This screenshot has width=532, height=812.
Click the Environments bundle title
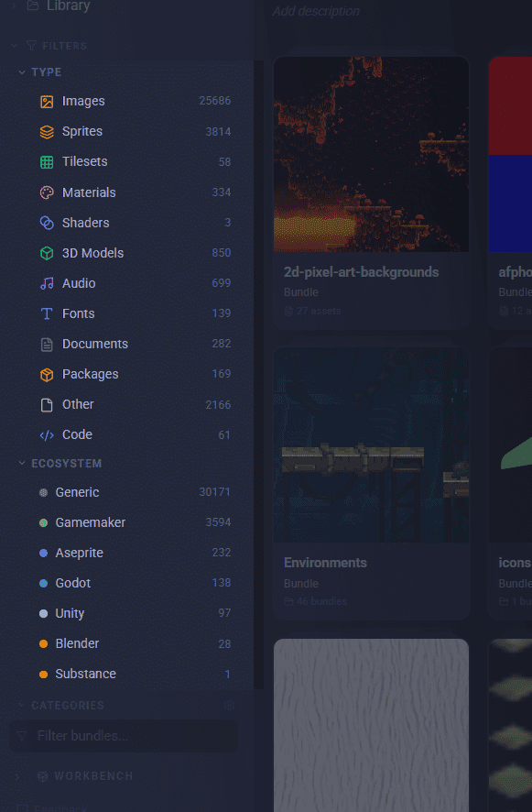[x=325, y=563]
